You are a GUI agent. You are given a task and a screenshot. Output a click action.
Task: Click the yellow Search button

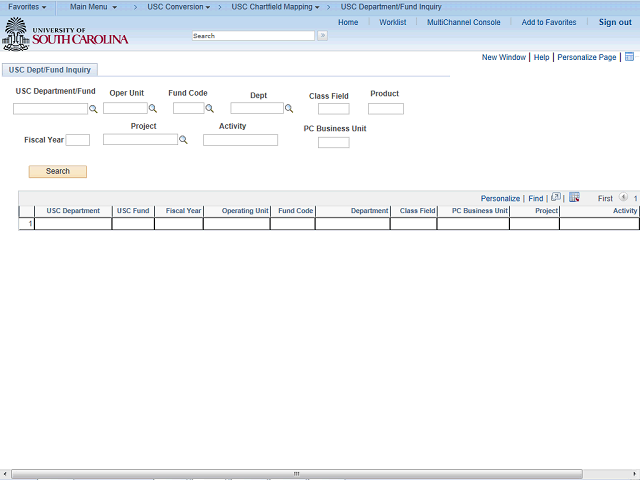point(58,171)
